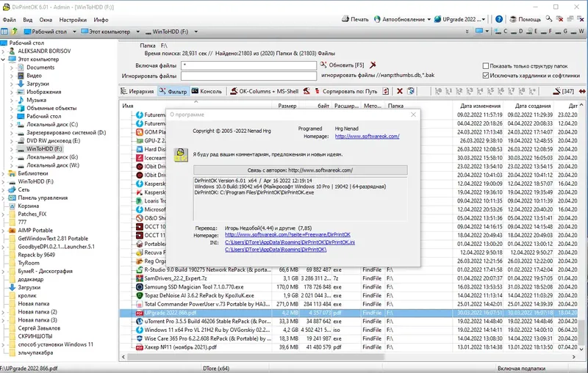Viewport: 588px width, 373px height.
Task: Enable Показать только структуру папок checkbox
Action: 485,66
